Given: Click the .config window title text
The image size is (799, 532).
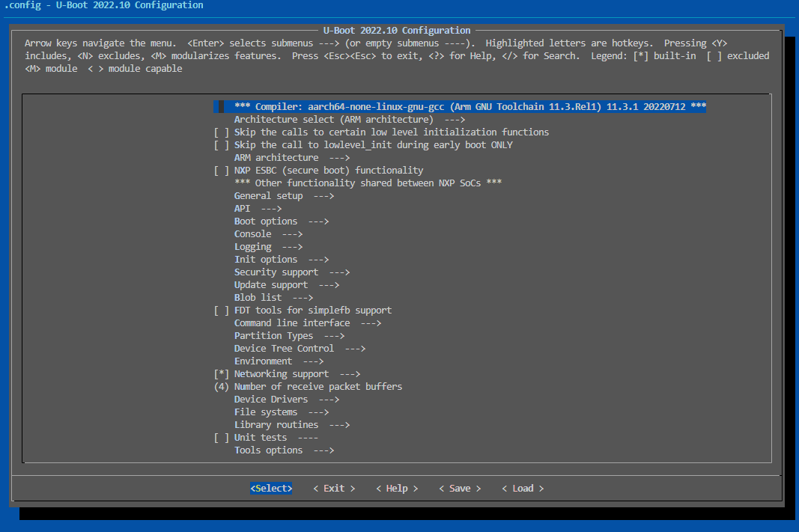Looking at the screenshot, I should (x=104, y=5).
